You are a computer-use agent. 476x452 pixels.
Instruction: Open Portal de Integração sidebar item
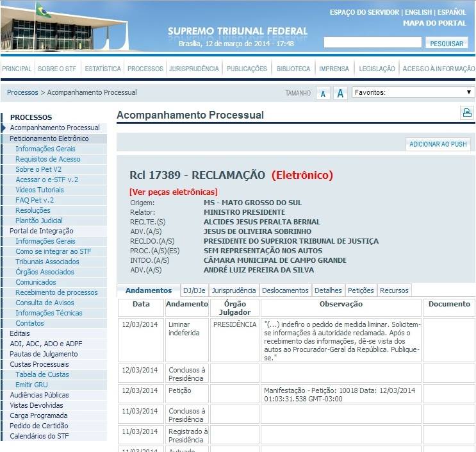coord(41,231)
